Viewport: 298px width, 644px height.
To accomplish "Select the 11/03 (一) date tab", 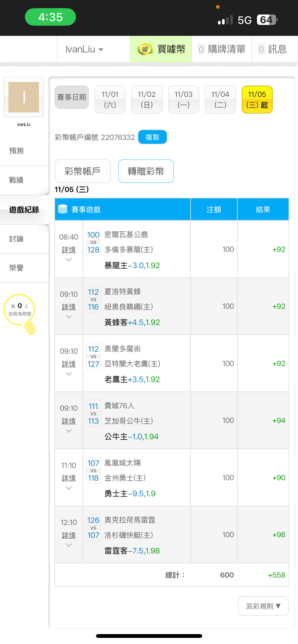I will click(183, 99).
